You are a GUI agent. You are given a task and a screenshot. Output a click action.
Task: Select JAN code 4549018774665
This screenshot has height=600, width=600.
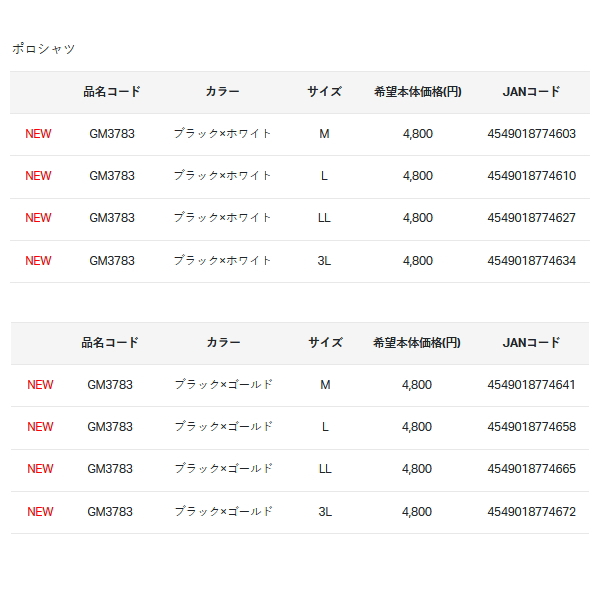pyautogui.click(x=531, y=469)
